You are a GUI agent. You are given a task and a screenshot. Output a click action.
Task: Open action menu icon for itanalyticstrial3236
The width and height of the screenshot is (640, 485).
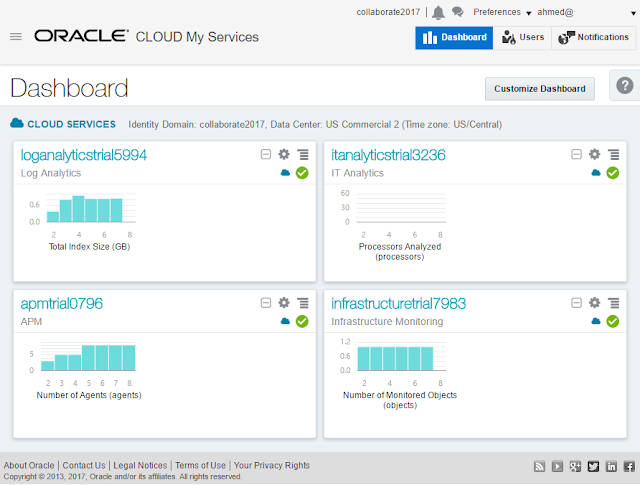pos(613,155)
